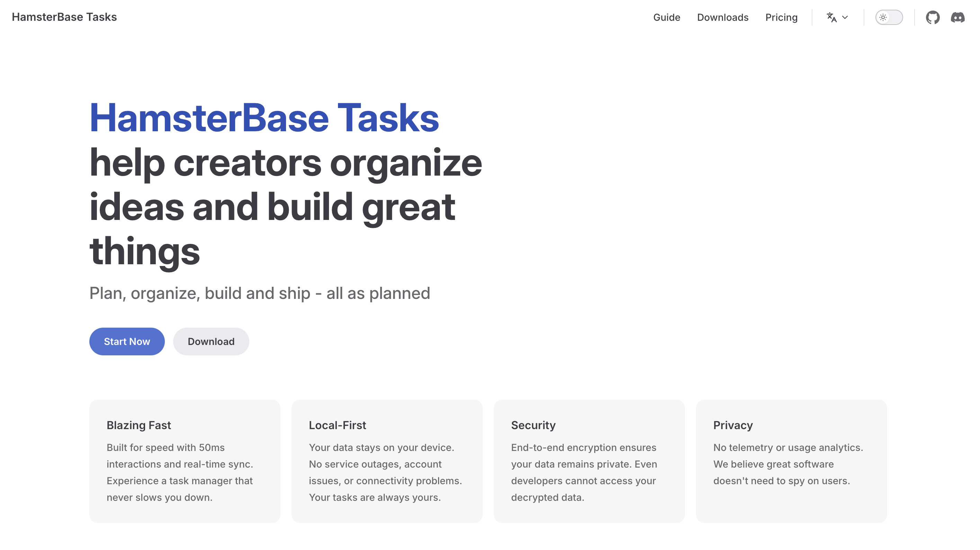Select the Local-First feature card

coord(386,461)
